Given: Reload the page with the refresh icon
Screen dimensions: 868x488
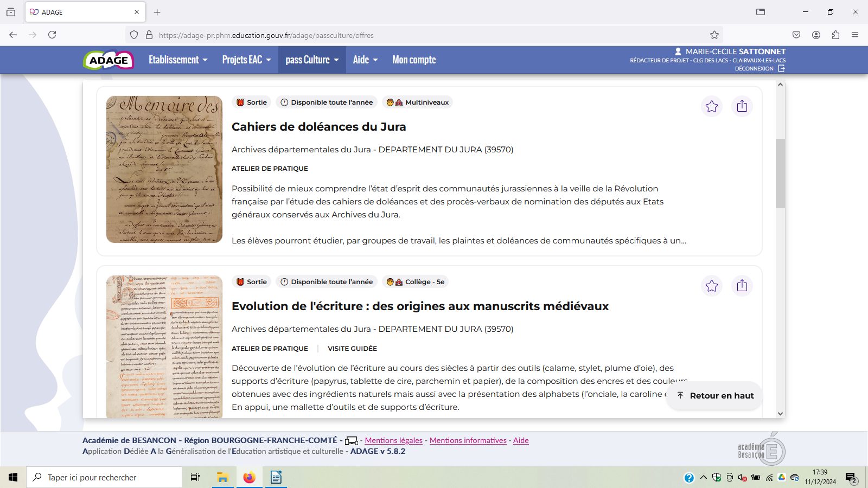Looking at the screenshot, I should coord(52,35).
